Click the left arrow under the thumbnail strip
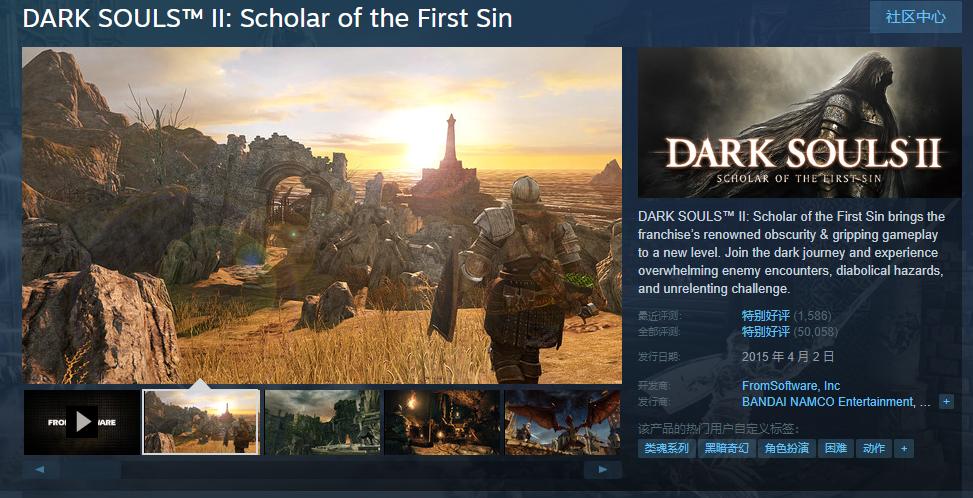 (x=40, y=469)
